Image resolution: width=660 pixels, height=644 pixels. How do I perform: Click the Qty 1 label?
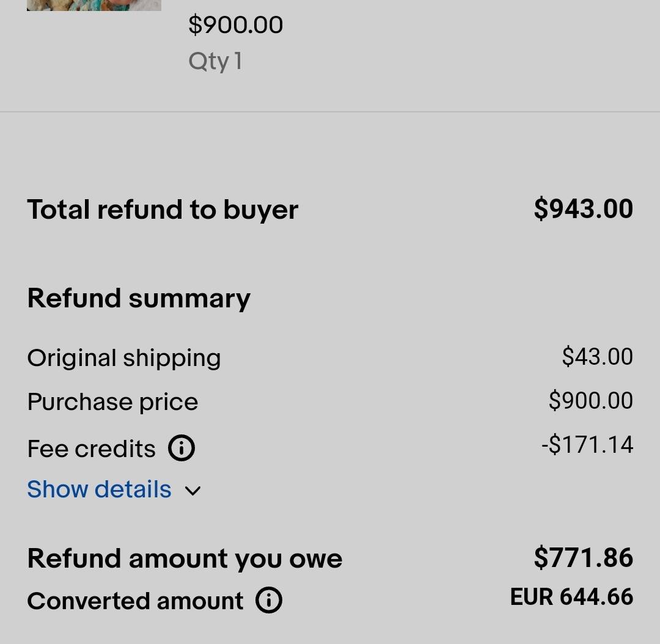pos(215,62)
